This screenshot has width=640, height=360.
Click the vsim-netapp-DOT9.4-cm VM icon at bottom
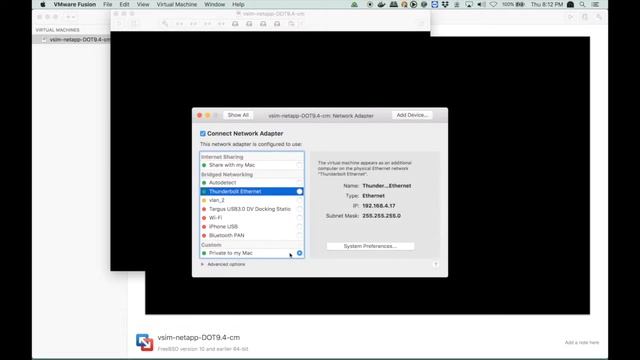coord(144,342)
